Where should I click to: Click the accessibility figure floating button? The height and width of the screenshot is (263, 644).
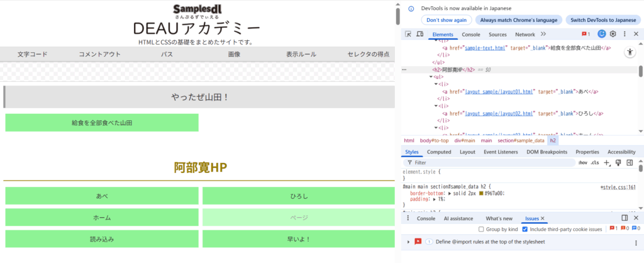click(630, 53)
